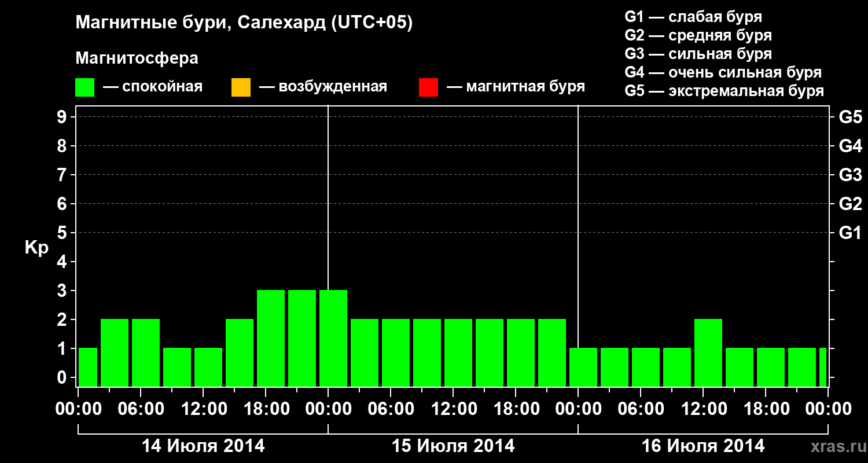This screenshot has height=463, width=868.
Task: Click the 'G5 — экстремальная буря' legend line
Action: click(724, 91)
